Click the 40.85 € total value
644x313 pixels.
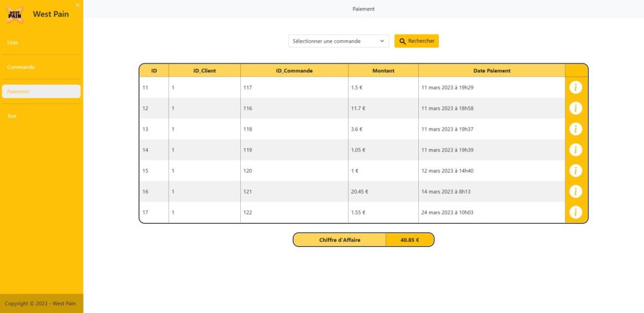[x=409, y=240]
